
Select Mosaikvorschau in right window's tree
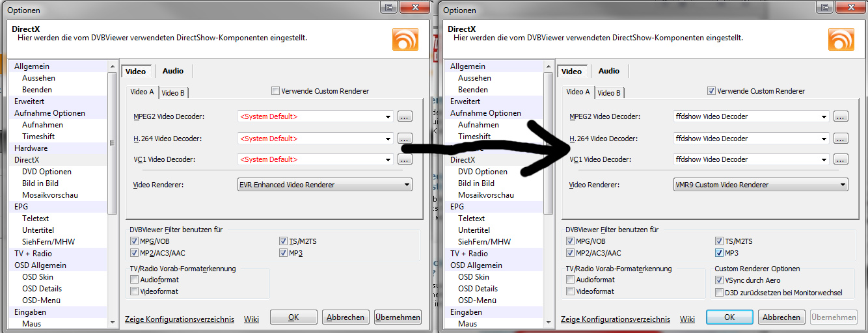[486, 195]
